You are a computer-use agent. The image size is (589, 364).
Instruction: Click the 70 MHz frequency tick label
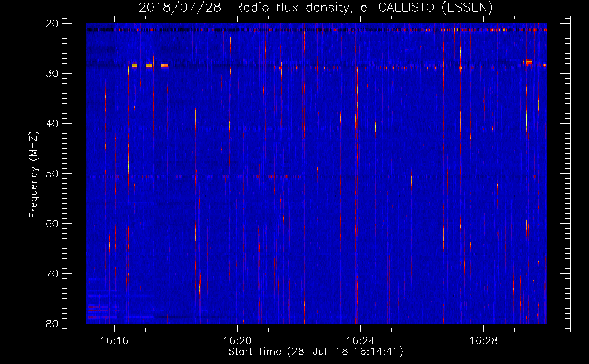pyautogui.click(x=52, y=274)
